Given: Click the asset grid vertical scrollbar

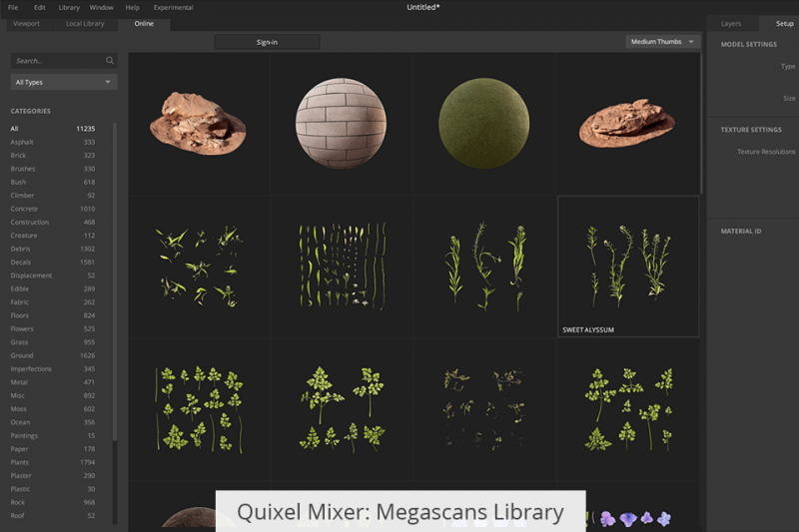Looking at the screenshot, I should [x=702, y=120].
